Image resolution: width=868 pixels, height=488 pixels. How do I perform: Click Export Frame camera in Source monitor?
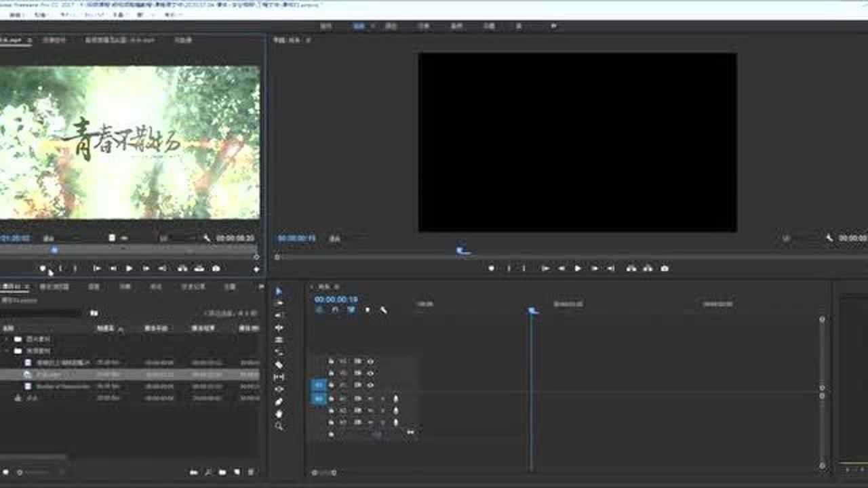point(216,268)
